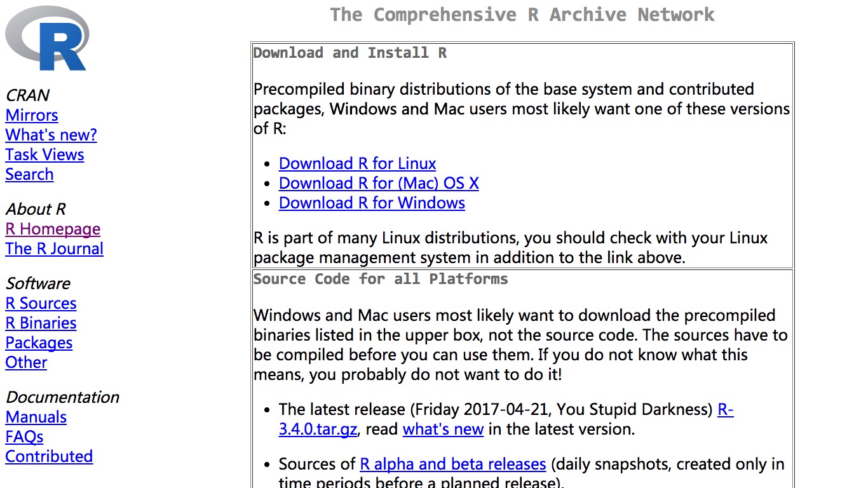Click Source Code for all Platforms heading

point(381,279)
